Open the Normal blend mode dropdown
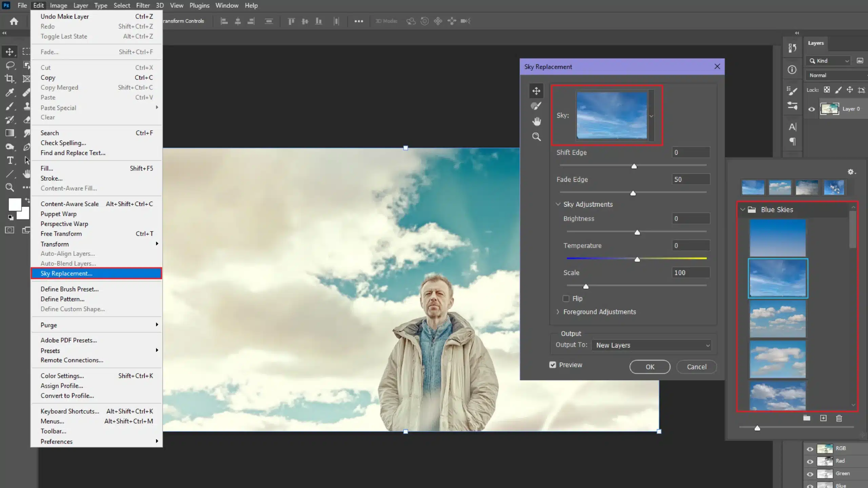This screenshot has height=488, width=868. click(x=837, y=75)
